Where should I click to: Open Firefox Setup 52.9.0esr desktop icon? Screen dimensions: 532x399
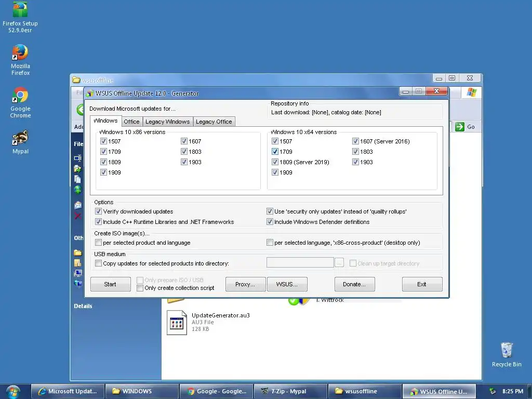point(20,17)
